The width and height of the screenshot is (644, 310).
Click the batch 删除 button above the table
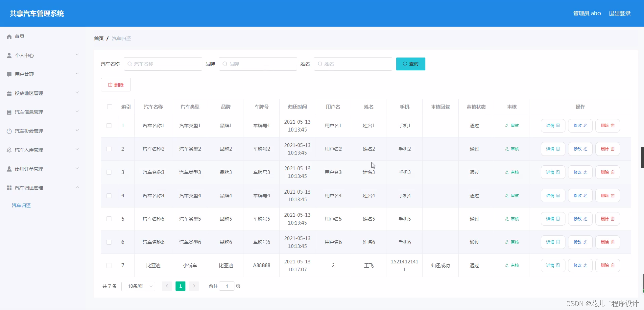pos(116,85)
